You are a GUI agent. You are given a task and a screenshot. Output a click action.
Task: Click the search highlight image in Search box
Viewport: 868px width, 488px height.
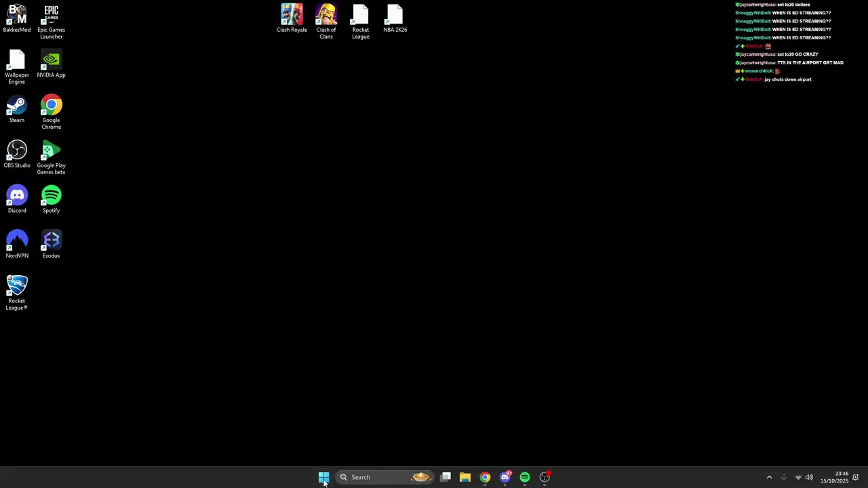coord(420,477)
